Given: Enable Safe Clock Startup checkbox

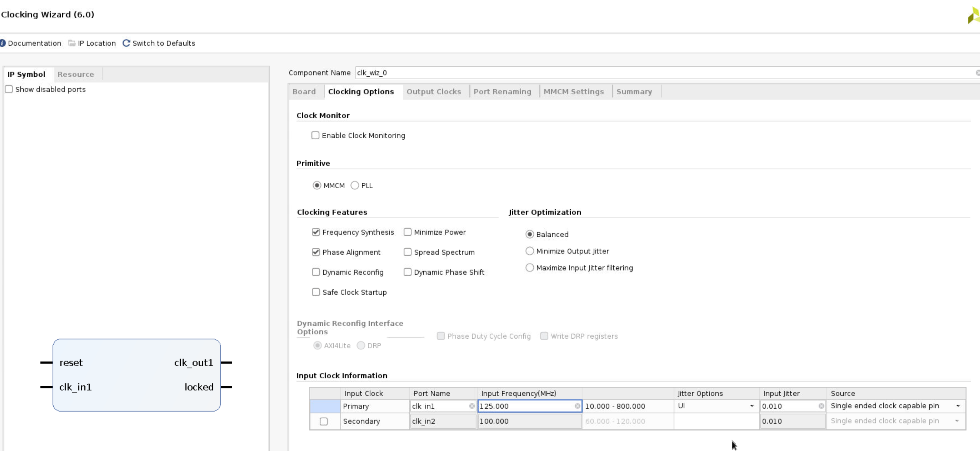Looking at the screenshot, I should [316, 292].
